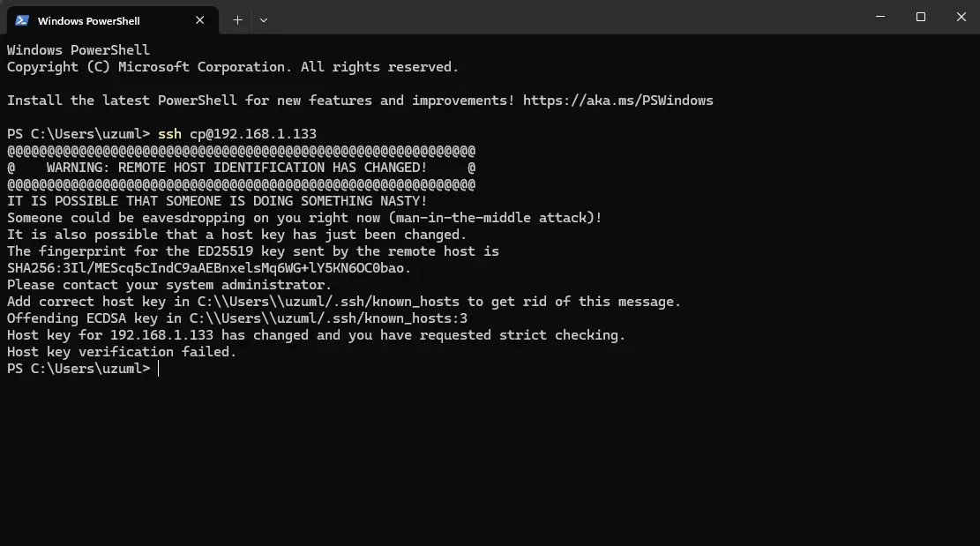This screenshot has height=546, width=980.
Task: Click the SHA256 fingerprint line
Action: 209,269
